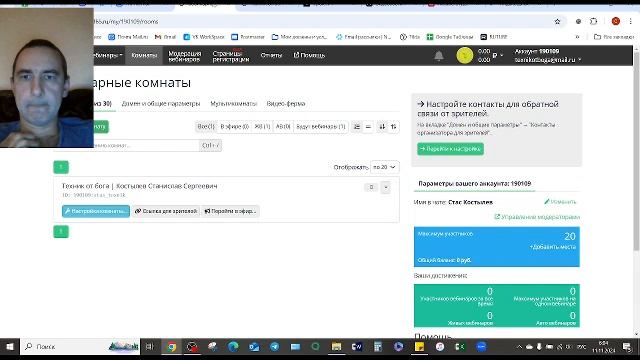Sort rooms descending with arrow icon
This screenshot has height=360, width=640.
(382, 127)
